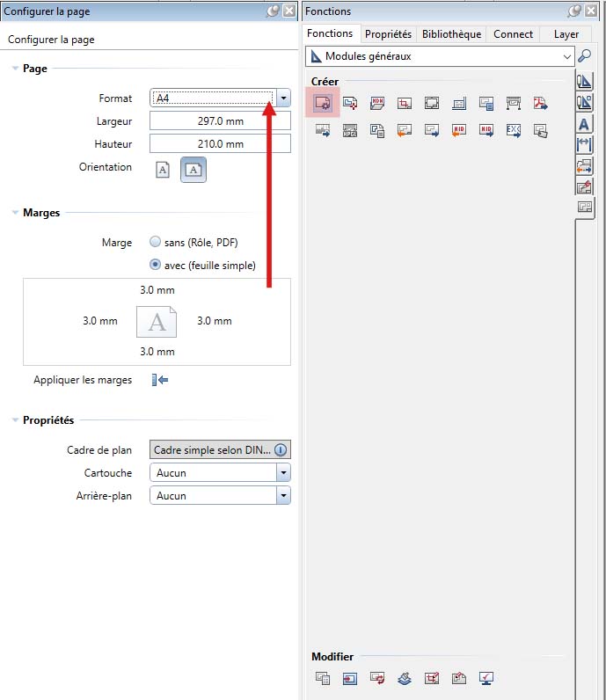This screenshot has height=700, width=606.
Task: Click the HPGL export arrow icon
Action: pos(323,130)
